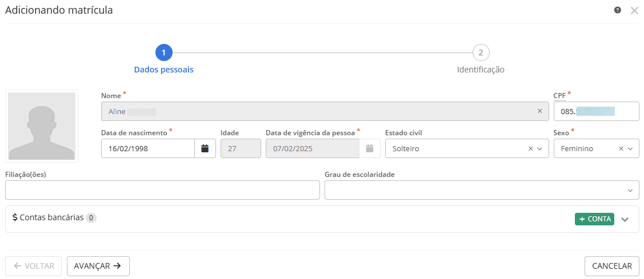This screenshot has height=279, width=644.
Task: Go to step 2 Identificação
Action: [x=481, y=52]
